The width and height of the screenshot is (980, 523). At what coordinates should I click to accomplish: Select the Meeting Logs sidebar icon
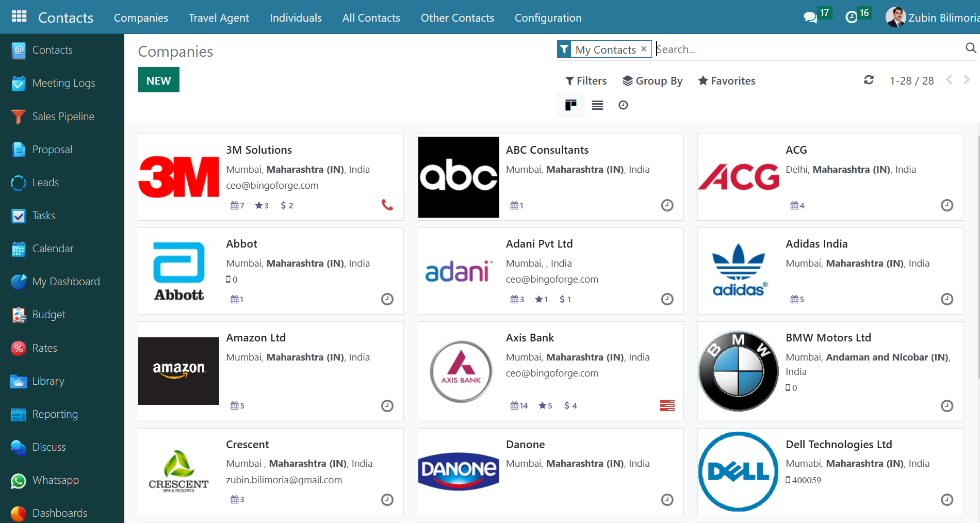pos(18,83)
